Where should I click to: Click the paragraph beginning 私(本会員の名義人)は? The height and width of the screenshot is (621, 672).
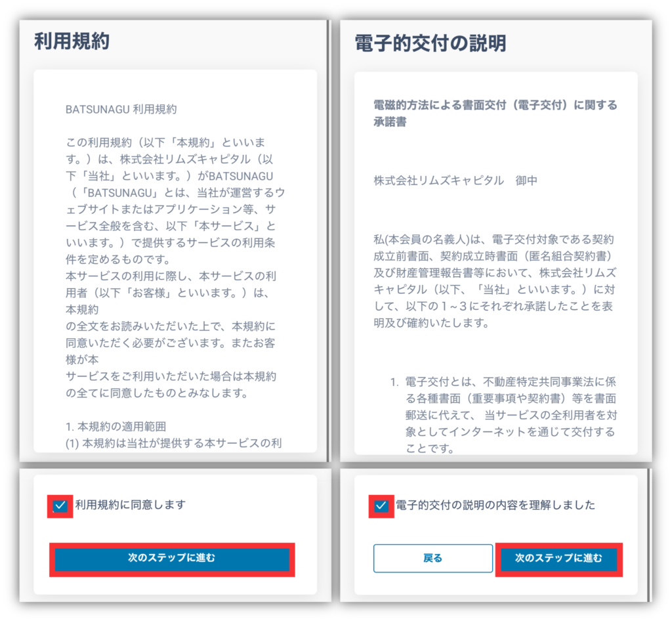495,281
